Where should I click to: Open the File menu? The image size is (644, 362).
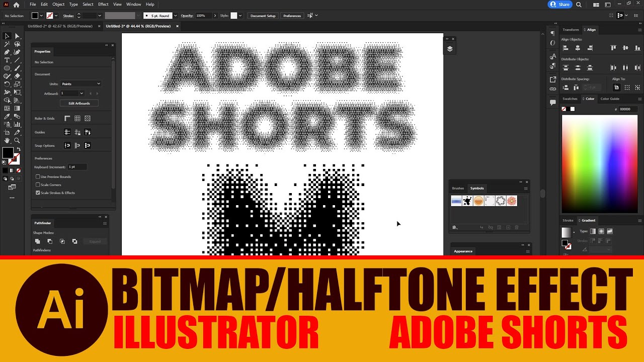(x=33, y=4)
